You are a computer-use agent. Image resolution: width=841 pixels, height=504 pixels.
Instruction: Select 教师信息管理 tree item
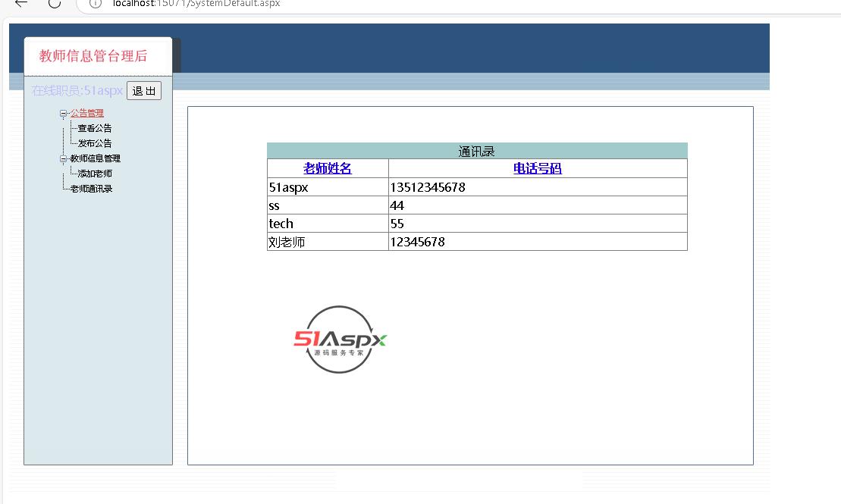(x=96, y=158)
